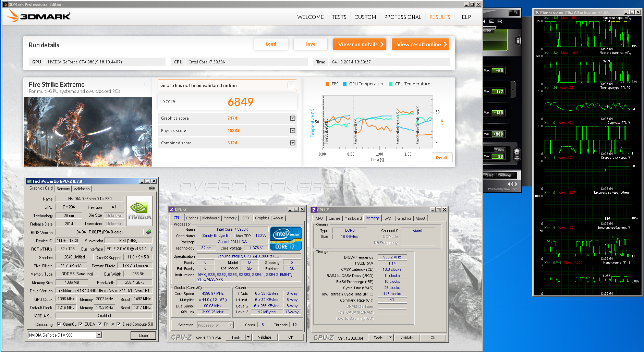Toggle the DirectCompute 5.0 checkbox in GPU-Z

click(119, 324)
